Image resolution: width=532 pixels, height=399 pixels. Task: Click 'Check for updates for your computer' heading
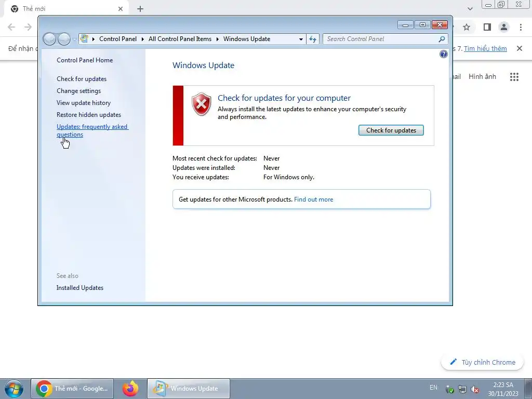tap(284, 98)
